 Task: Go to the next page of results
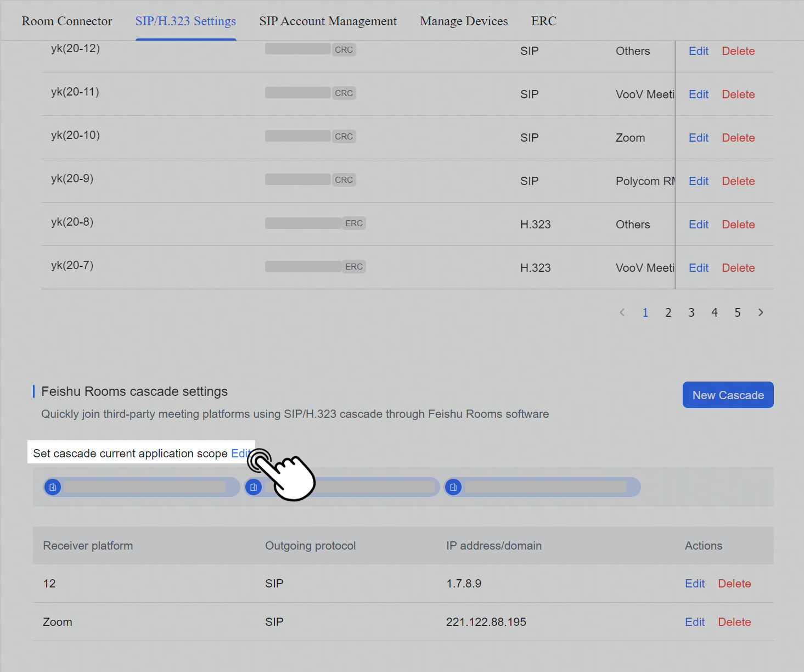point(761,312)
